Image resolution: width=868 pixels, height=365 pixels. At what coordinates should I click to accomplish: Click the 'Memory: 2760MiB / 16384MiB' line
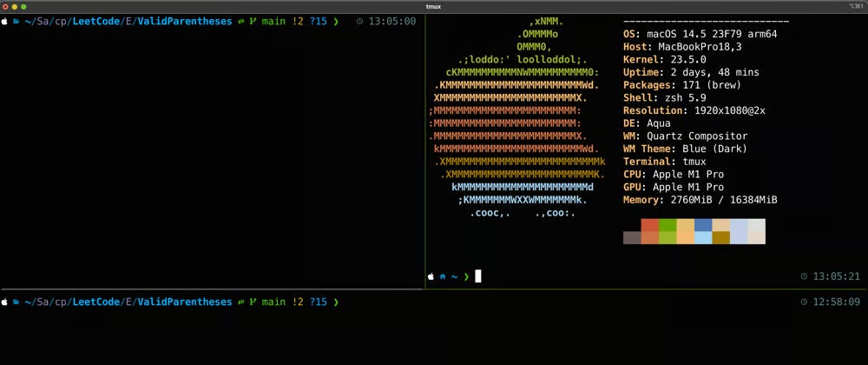[700, 200]
